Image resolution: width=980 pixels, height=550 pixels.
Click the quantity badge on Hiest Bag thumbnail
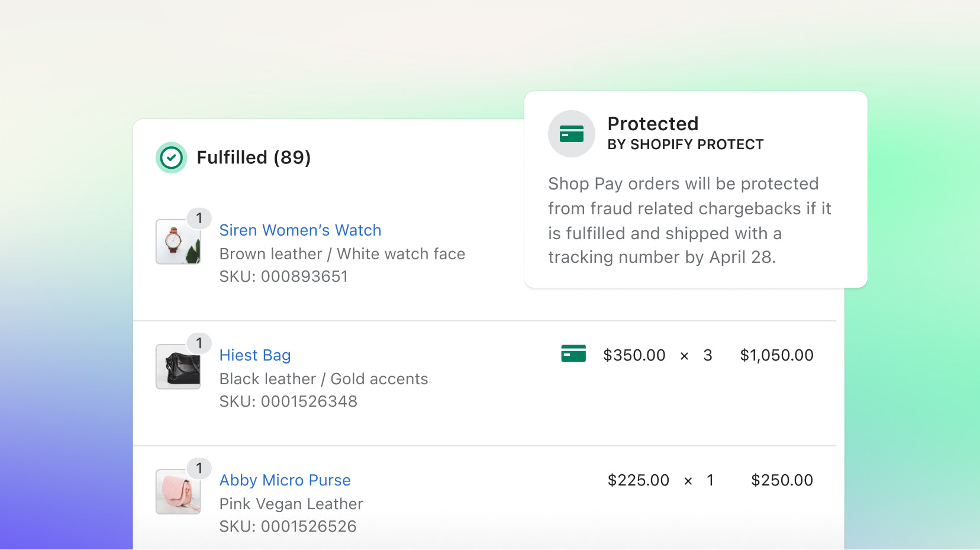[199, 343]
